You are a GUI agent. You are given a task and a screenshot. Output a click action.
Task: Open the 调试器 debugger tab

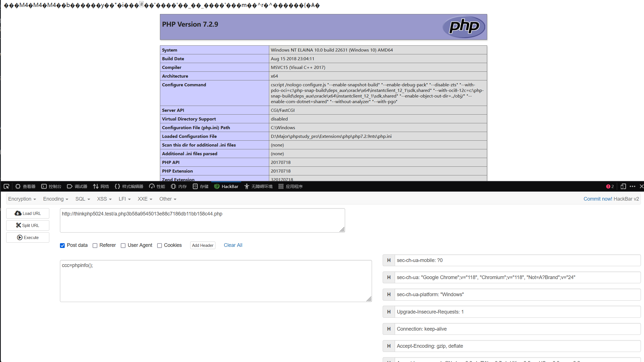(x=77, y=186)
